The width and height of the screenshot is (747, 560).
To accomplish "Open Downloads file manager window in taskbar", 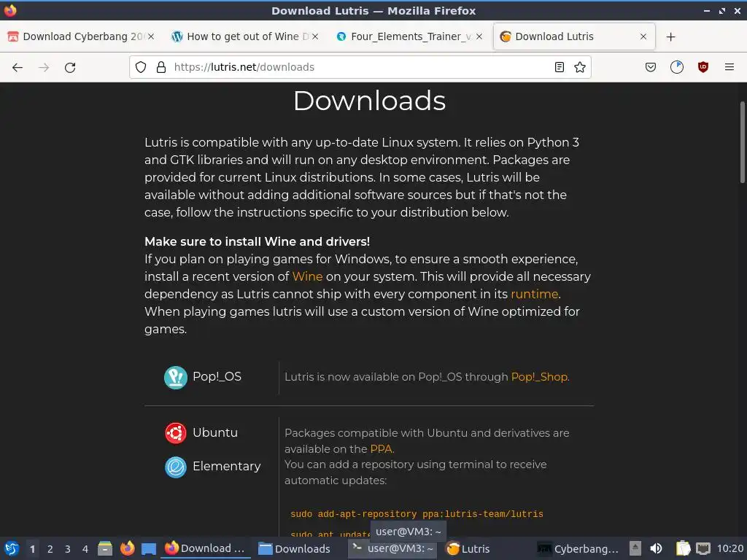I will [x=295, y=548].
